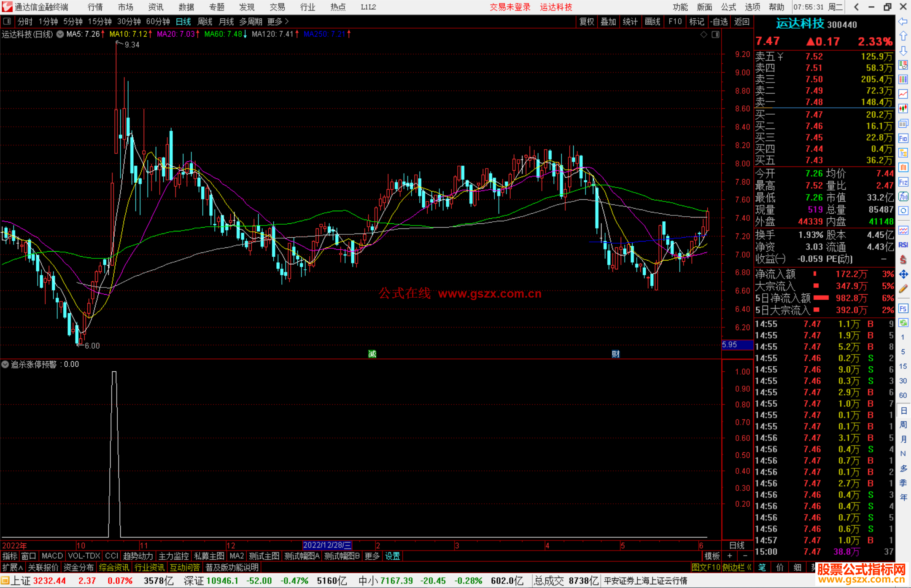
Task: Open the 公式 menu
Action: pos(728,7)
